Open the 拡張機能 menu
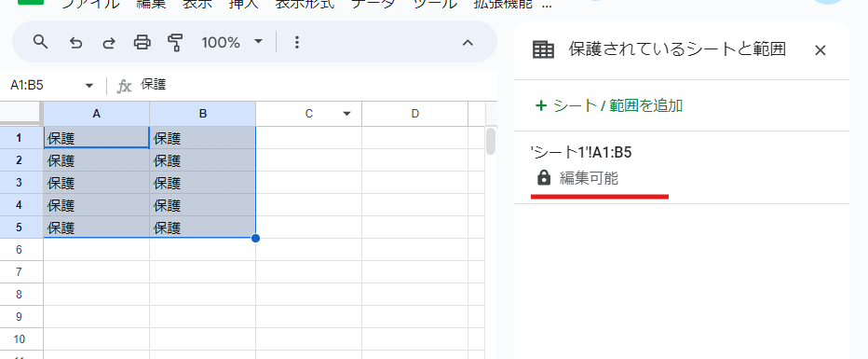Viewport: 868px width, 359px height. click(x=503, y=4)
